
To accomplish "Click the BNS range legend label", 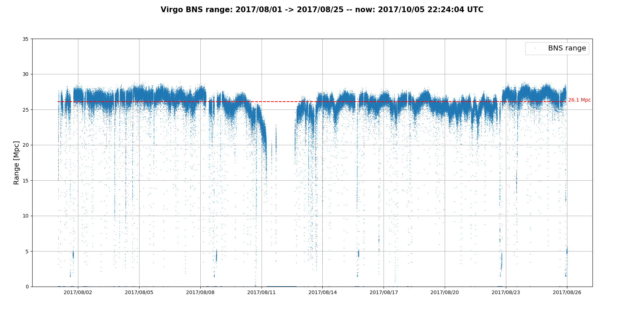I will click(x=567, y=48).
